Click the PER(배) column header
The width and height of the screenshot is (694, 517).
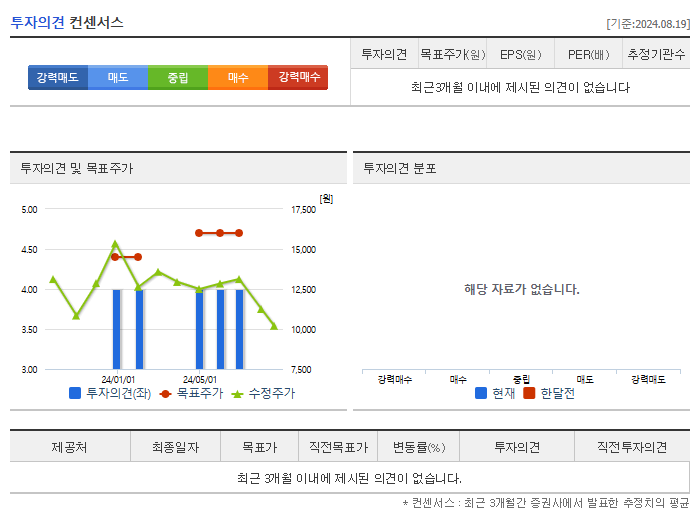tap(589, 54)
